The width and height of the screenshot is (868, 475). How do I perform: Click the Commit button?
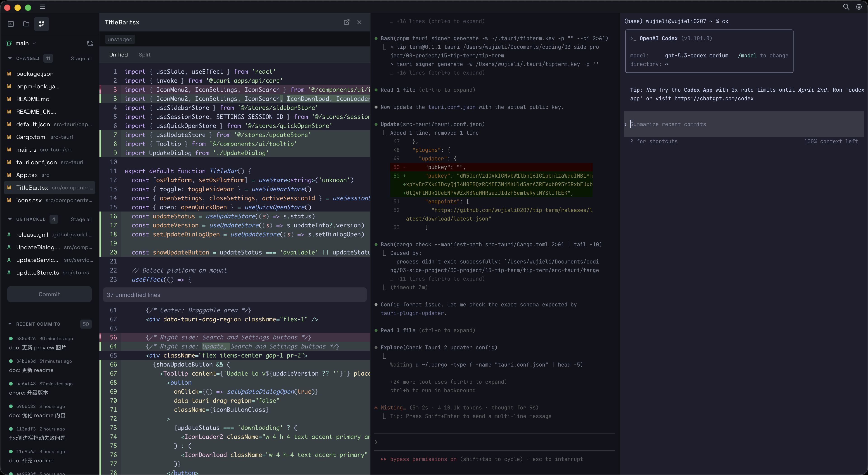pyautogui.click(x=49, y=294)
